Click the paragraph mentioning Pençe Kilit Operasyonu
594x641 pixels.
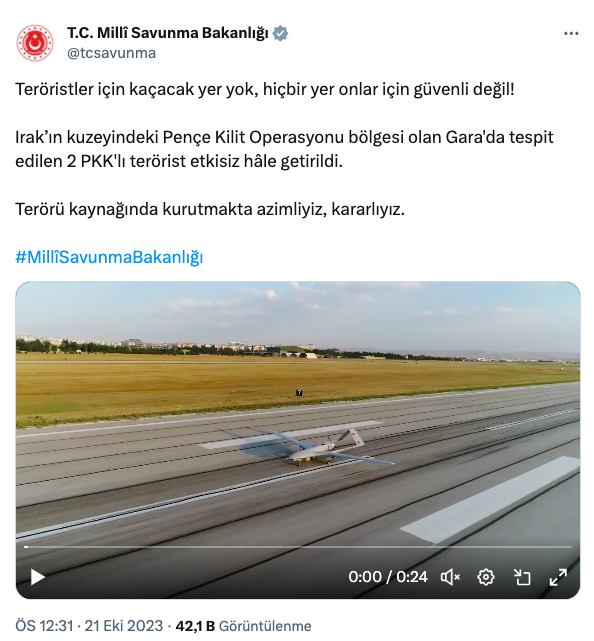tap(284, 149)
